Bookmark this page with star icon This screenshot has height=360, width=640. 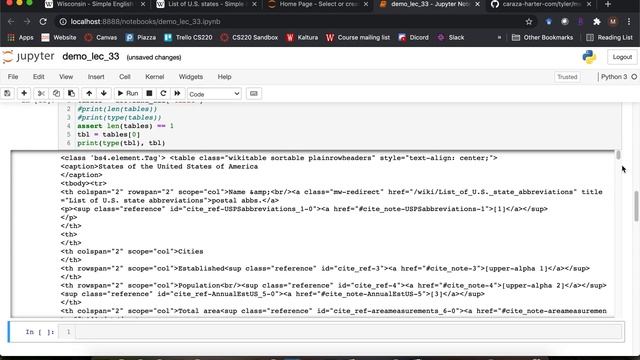coord(529,22)
